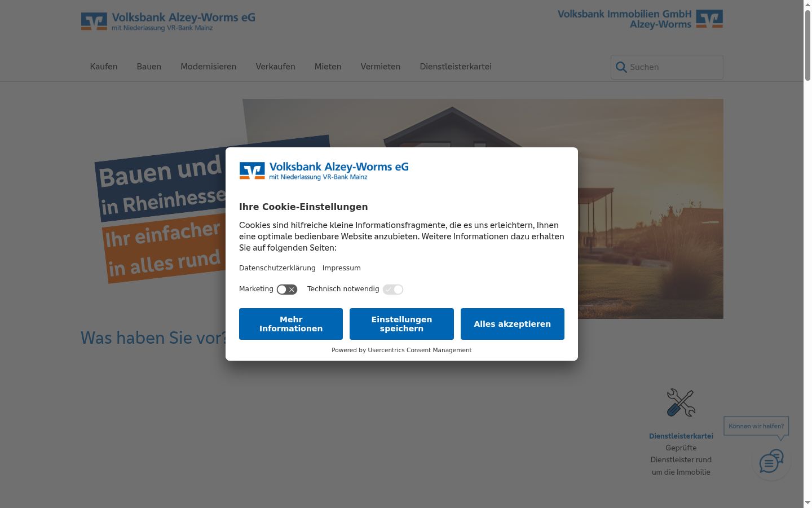Image resolution: width=812 pixels, height=508 pixels.
Task: Click the search magnifier icon
Action: click(621, 67)
